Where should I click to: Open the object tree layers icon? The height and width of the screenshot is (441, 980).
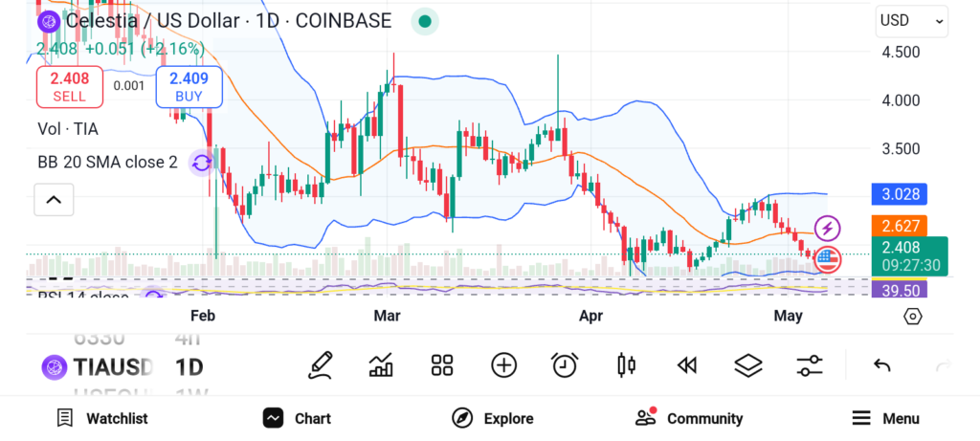[747, 364]
